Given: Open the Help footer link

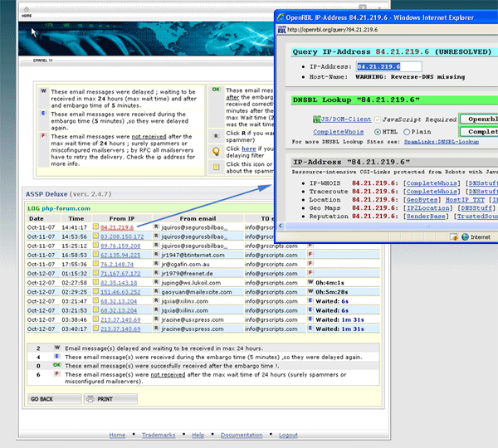Looking at the screenshot, I should (x=198, y=435).
